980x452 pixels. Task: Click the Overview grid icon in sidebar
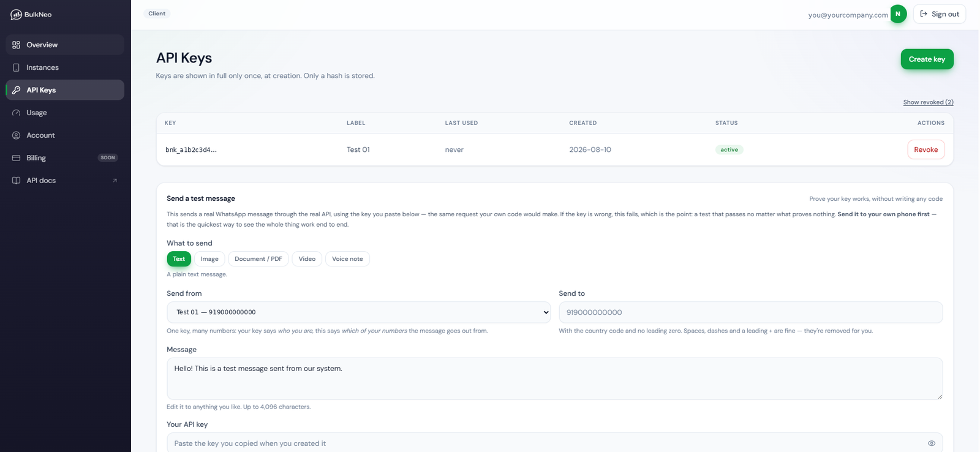point(16,45)
